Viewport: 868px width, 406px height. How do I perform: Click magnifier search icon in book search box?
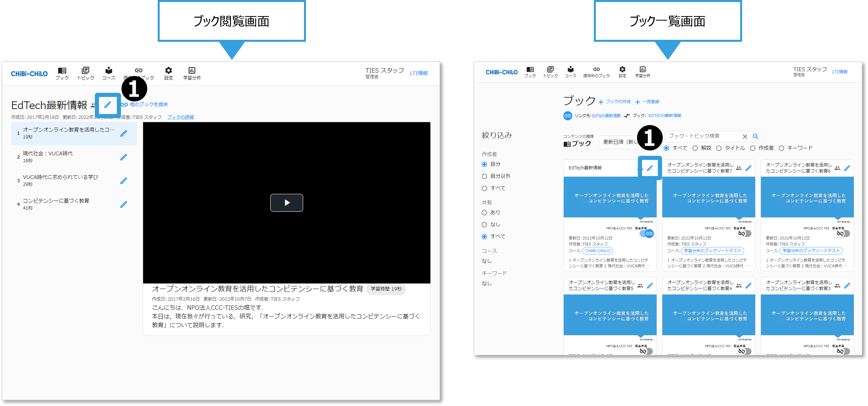click(x=755, y=136)
